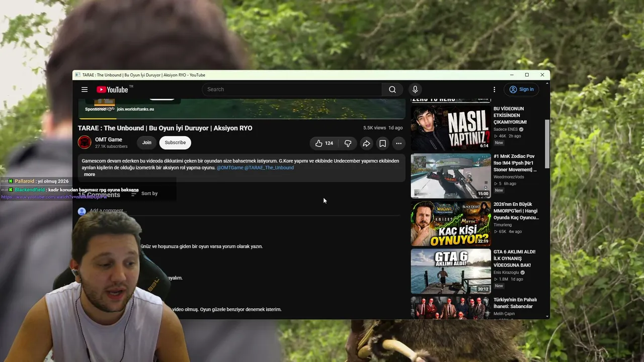Click the chat username "Pallaroid"
This screenshot has width=644, height=362.
24,182
